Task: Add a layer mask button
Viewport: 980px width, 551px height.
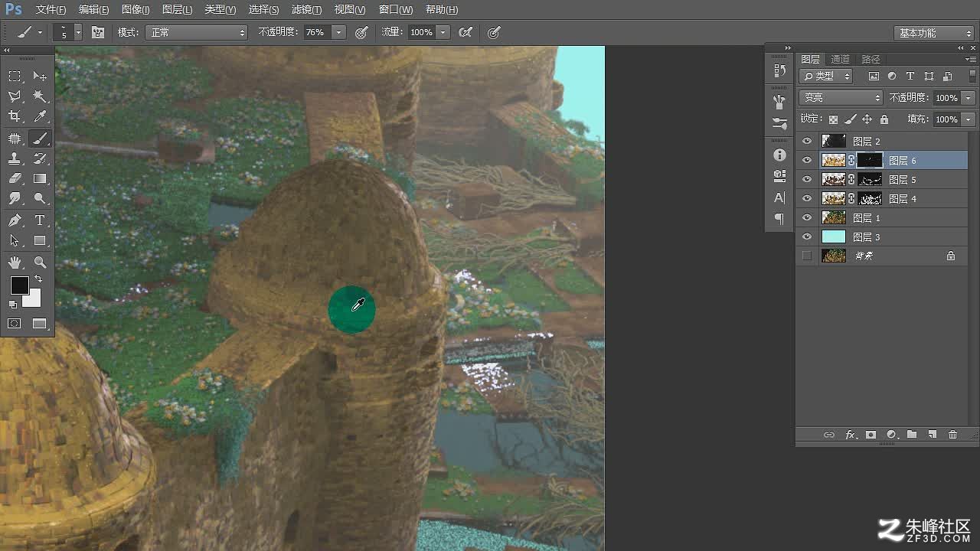Action: coord(871,435)
